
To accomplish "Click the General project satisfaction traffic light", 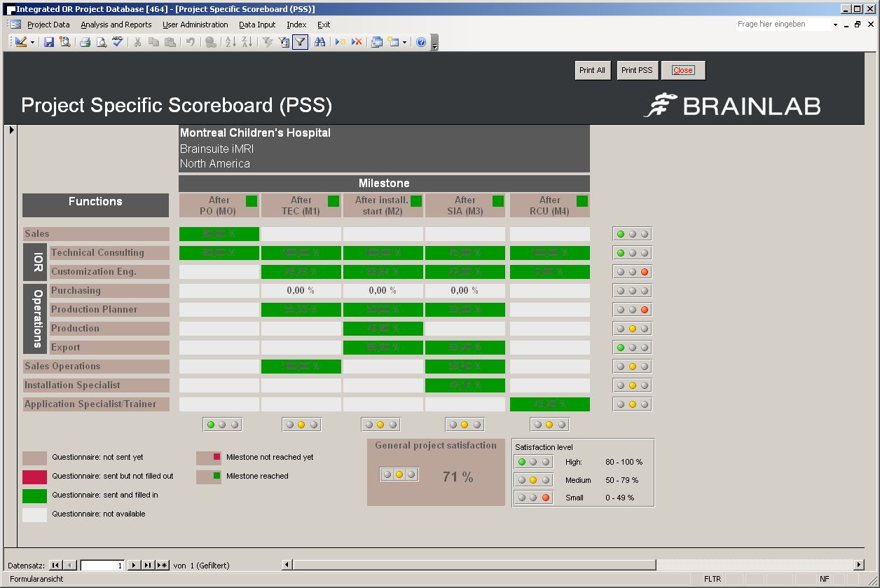I will click(x=399, y=474).
